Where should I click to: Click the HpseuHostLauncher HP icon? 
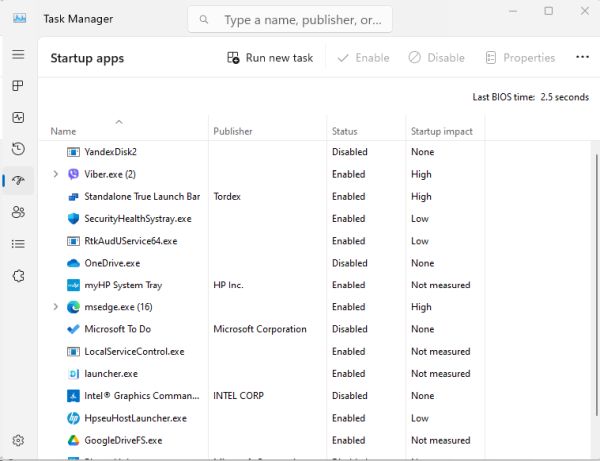point(73,418)
